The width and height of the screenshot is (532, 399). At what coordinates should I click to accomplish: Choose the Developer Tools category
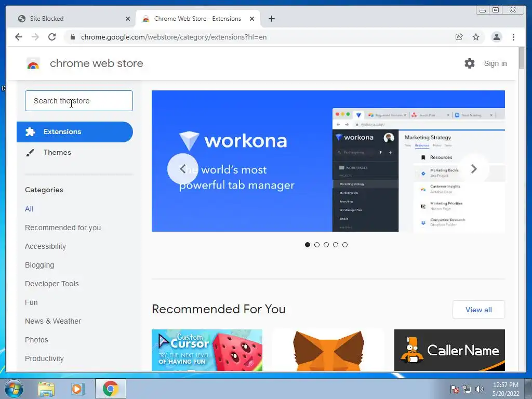pyautogui.click(x=51, y=284)
